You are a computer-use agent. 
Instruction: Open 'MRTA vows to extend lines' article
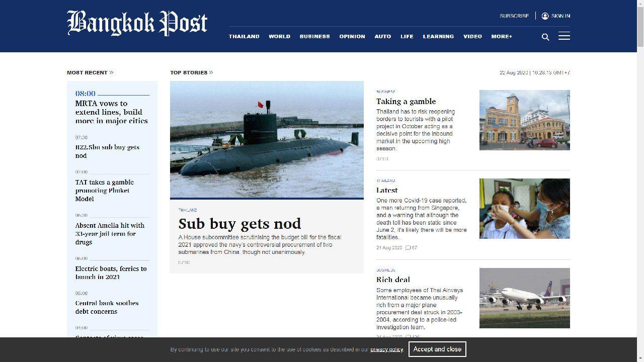(x=112, y=112)
